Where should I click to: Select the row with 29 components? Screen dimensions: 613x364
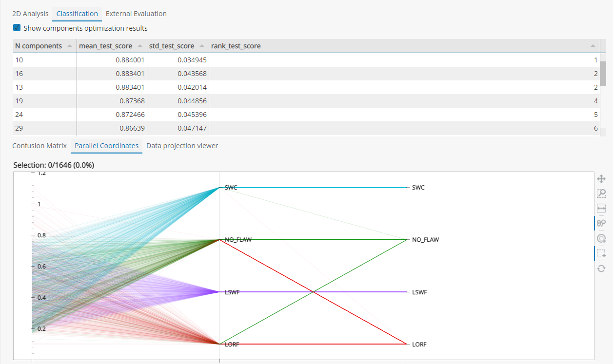pos(306,128)
